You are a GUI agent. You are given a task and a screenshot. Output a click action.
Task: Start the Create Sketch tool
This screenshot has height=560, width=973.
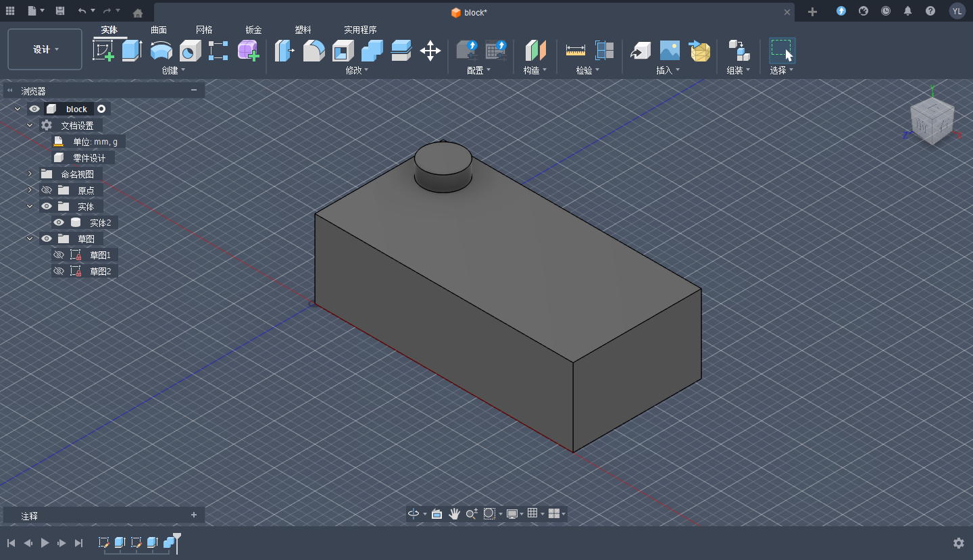click(103, 51)
